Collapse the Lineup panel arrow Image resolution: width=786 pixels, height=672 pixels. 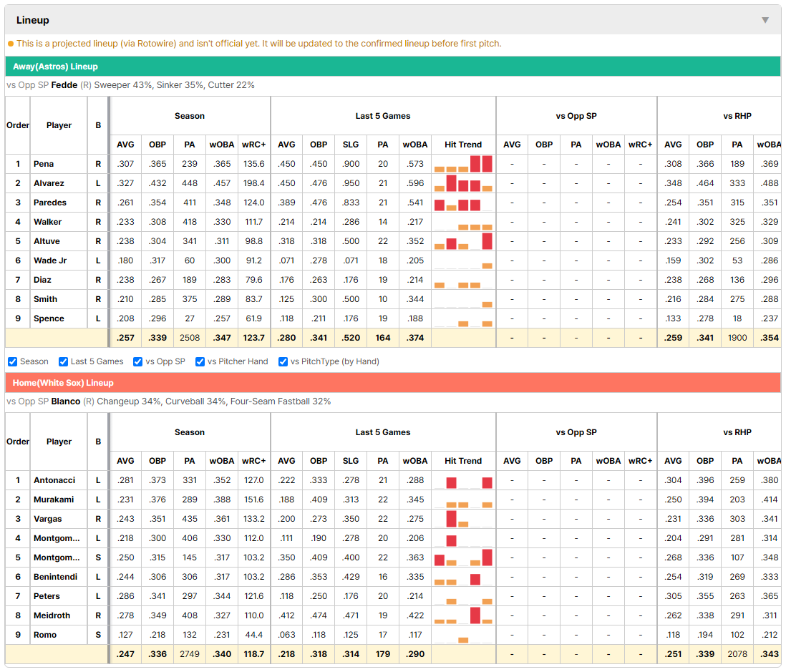(765, 20)
